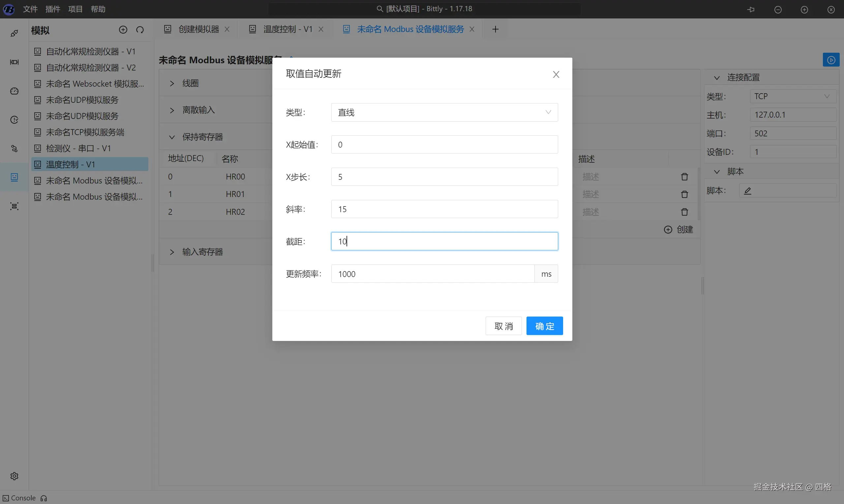
Task: Switch to the 创建模拟器 tab
Action: point(198,29)
